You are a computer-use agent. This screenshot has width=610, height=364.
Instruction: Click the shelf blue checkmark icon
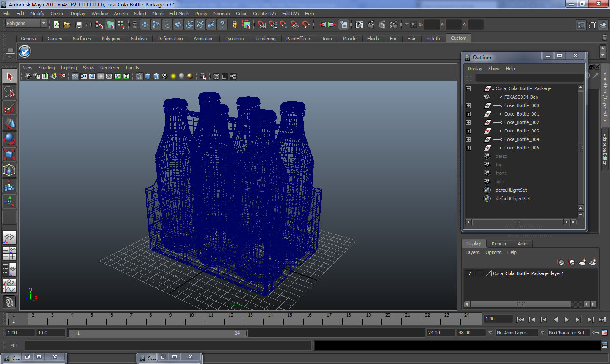[25, 51]
